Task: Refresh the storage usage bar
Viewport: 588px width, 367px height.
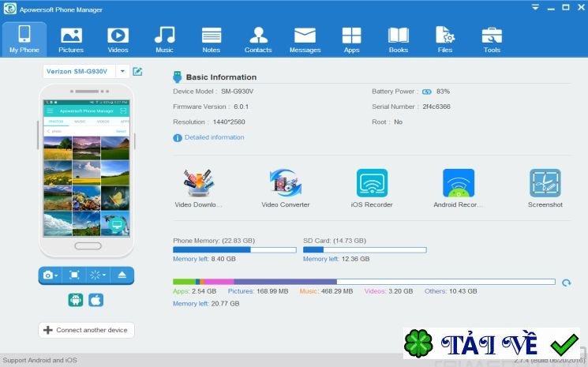Action: [x=566, y=283]
